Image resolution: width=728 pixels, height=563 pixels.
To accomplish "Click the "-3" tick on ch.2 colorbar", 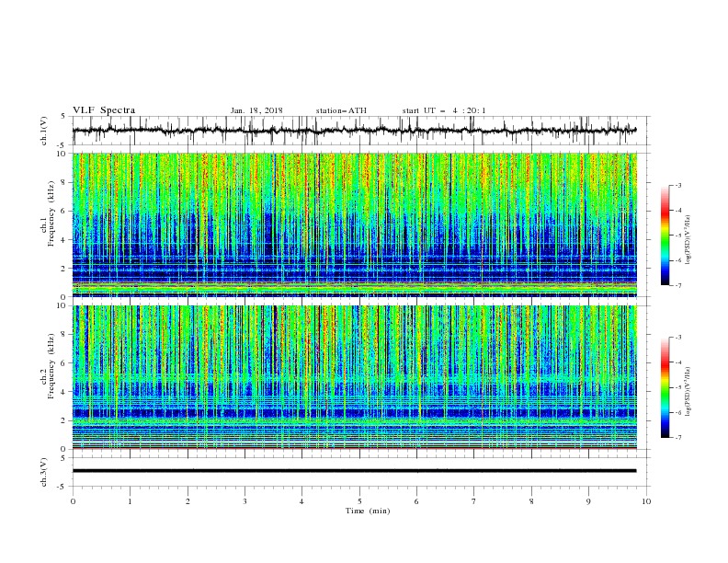I will point(677,338).
